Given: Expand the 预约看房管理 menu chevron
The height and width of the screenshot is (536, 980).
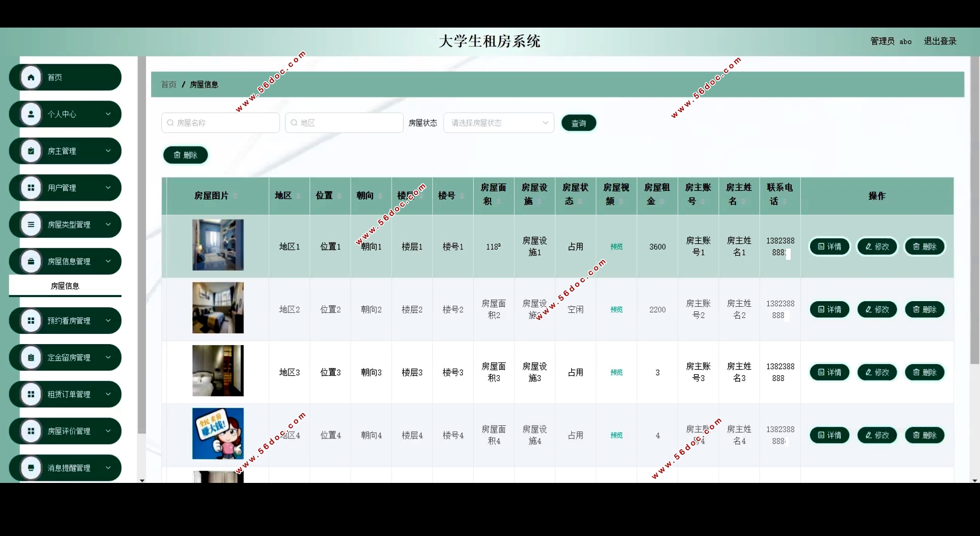Looking at the screenshot, I should (108, 321).
